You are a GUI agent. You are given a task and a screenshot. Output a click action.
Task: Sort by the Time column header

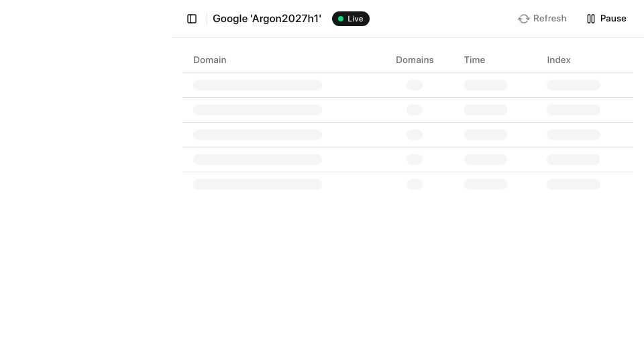pos(474,60)
